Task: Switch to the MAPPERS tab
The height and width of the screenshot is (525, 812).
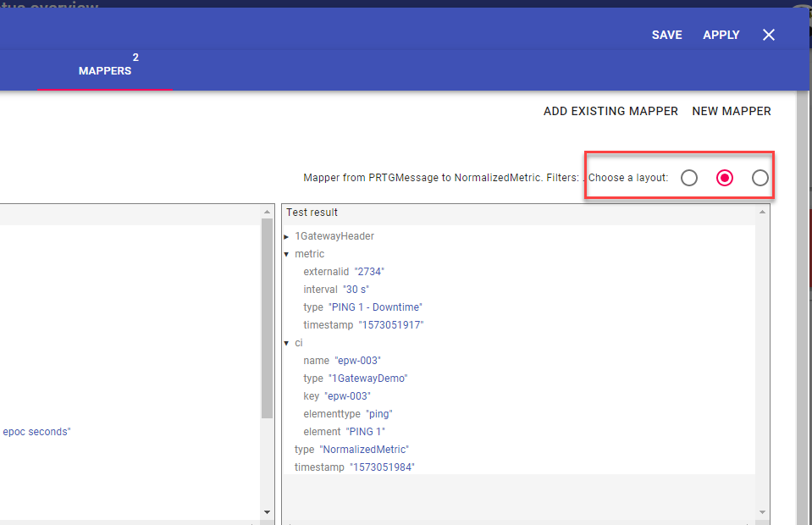Action: coord(105,71)
